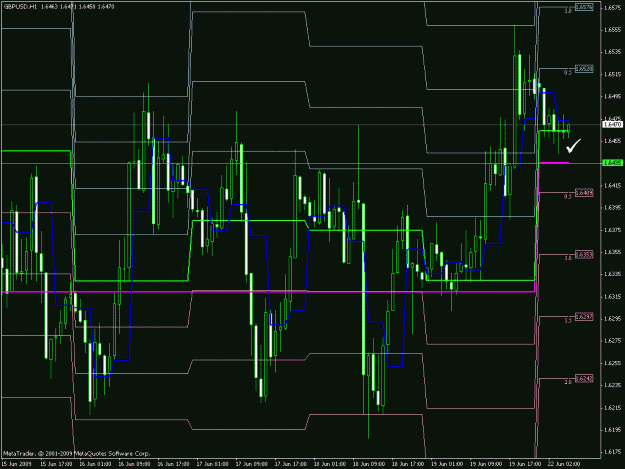
Task: Click the pink 2.0 multiplier label
Action: click(568, 382)
